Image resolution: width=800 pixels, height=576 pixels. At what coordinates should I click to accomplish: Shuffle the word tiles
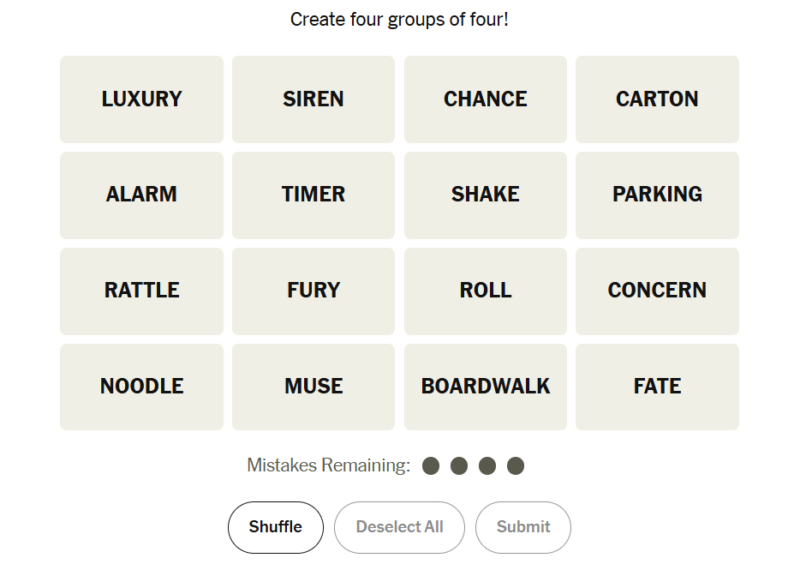pyautogui.click(x=275, y=527)
